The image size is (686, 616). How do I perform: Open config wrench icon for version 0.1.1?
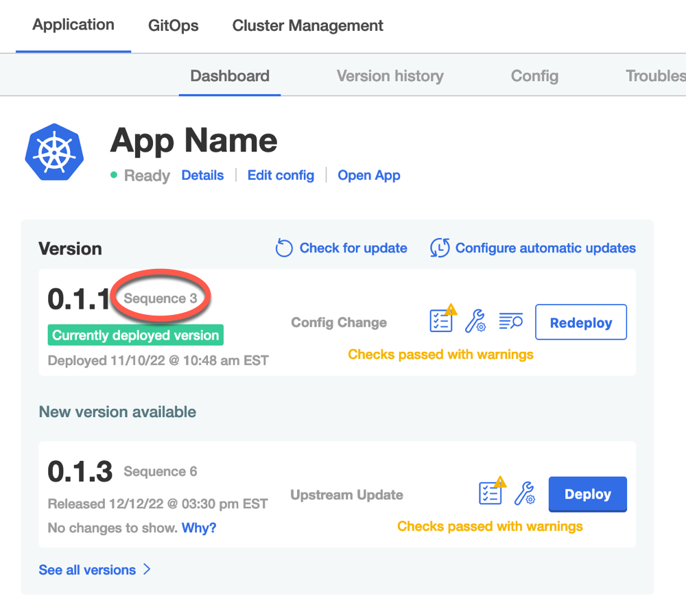pos(475,322)
